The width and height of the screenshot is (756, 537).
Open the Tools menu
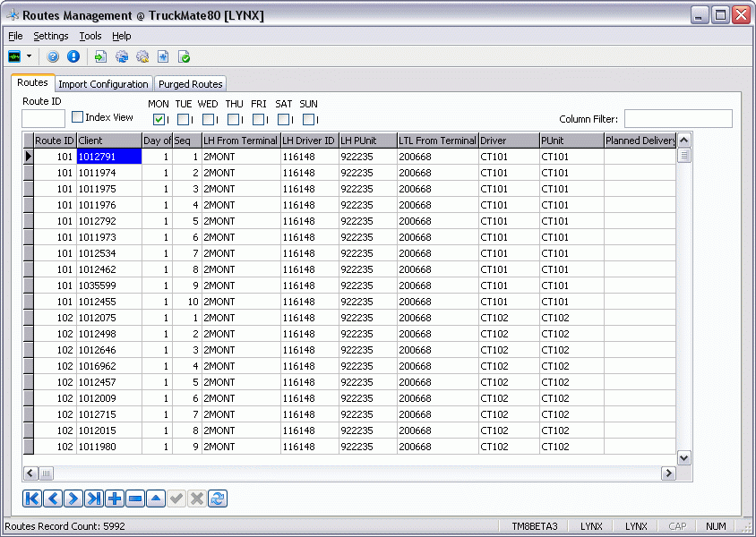tap(90, 36)
